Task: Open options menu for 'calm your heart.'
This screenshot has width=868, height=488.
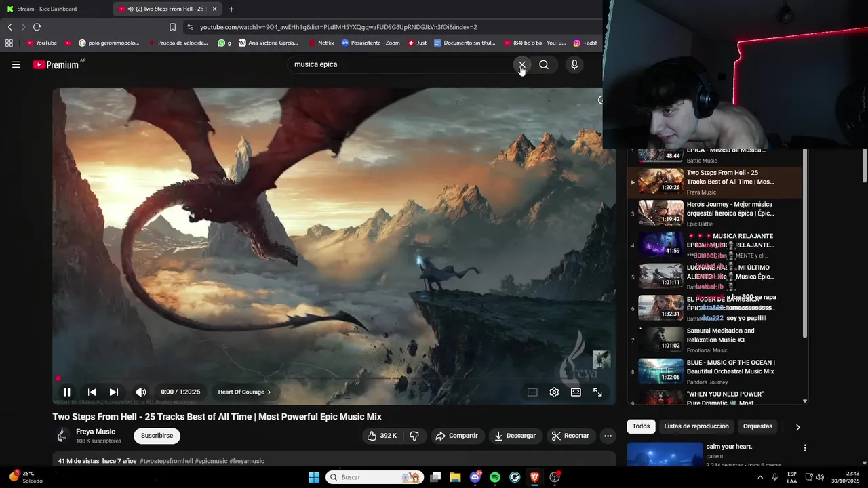Action: pyautogui.click(x=805, y=448)
